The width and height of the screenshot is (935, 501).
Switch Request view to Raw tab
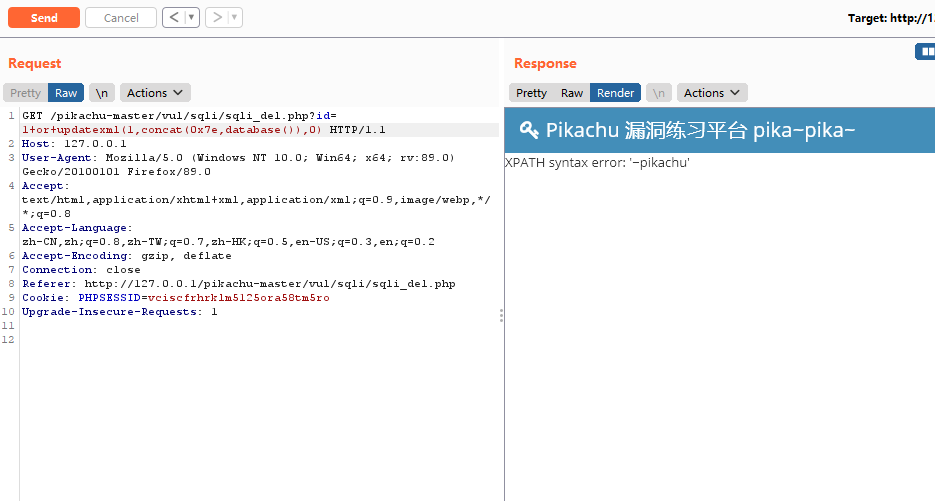pyautogui.click(x=66, y=93)
